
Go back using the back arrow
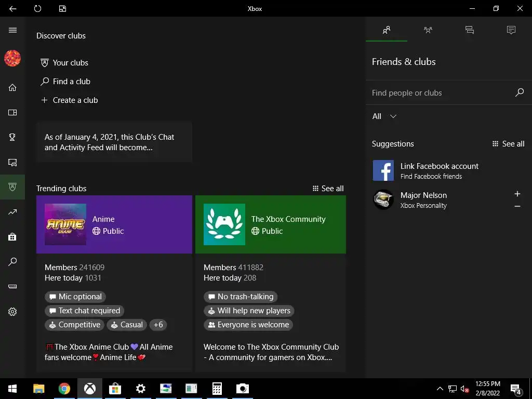tap(12, 8)
